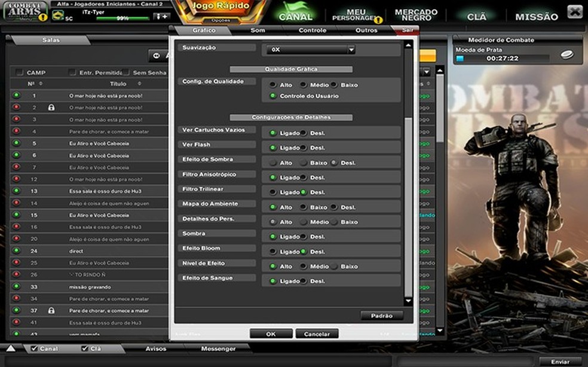Open the CLÃ menu

(476, 17)
